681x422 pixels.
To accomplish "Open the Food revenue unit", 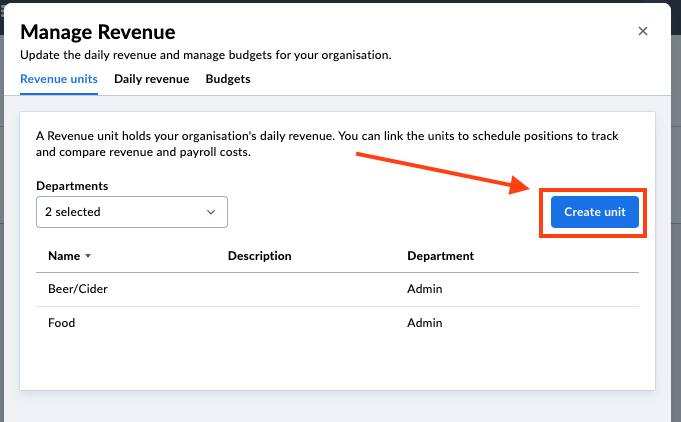I will point(62,323).
